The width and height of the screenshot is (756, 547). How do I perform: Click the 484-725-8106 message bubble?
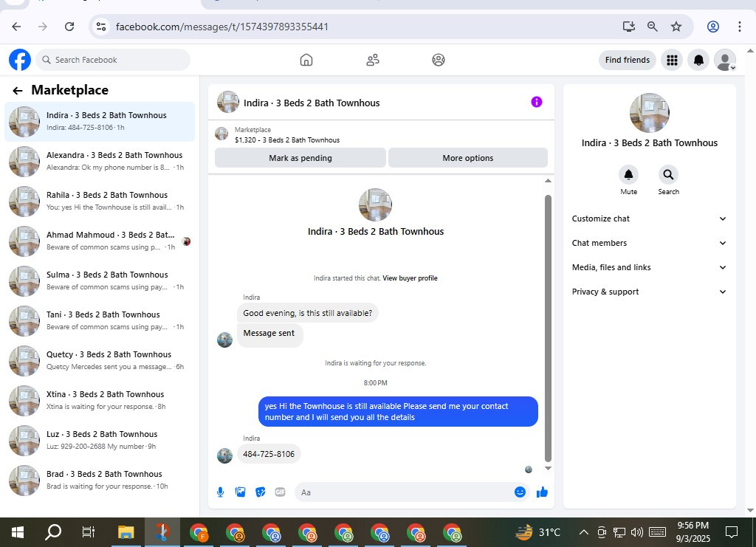(x=269, y=454)
